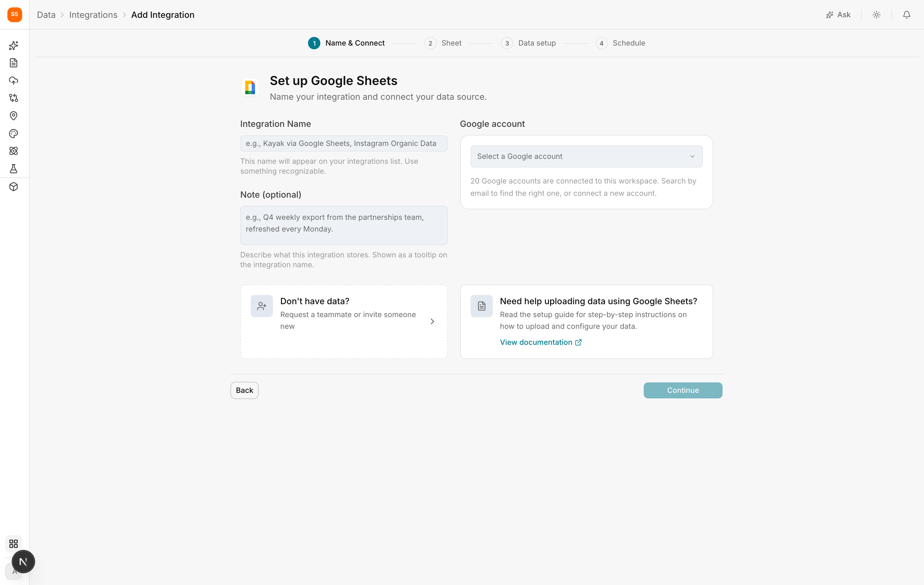
Task: Open the grid apps icon in sidebar
Action: tap(14, 543)
